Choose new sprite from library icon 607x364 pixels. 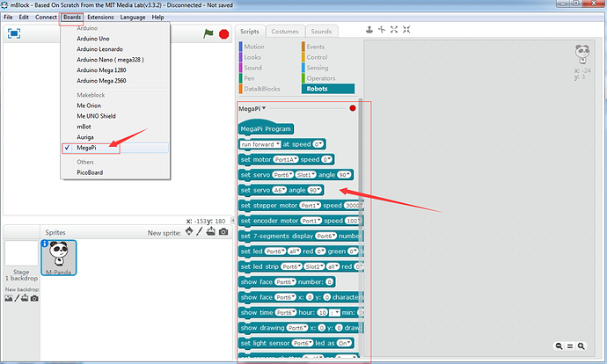coord(189,231)
